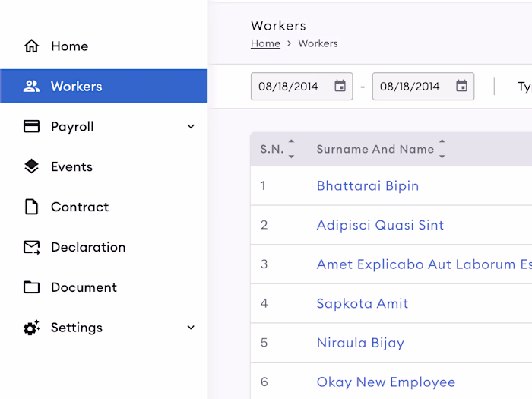532x399 pixels.
Task: Click the start date input field
Action: pos(302,86)
